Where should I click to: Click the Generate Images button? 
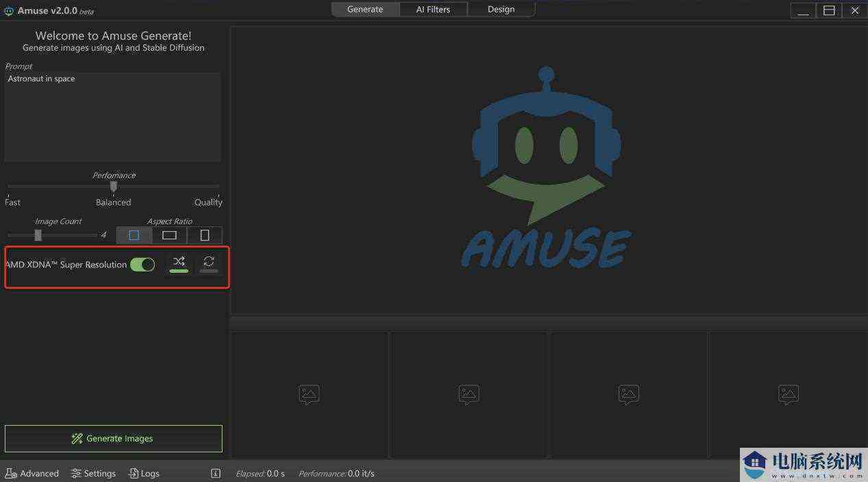pyautogui.click(x=114, y=439)
